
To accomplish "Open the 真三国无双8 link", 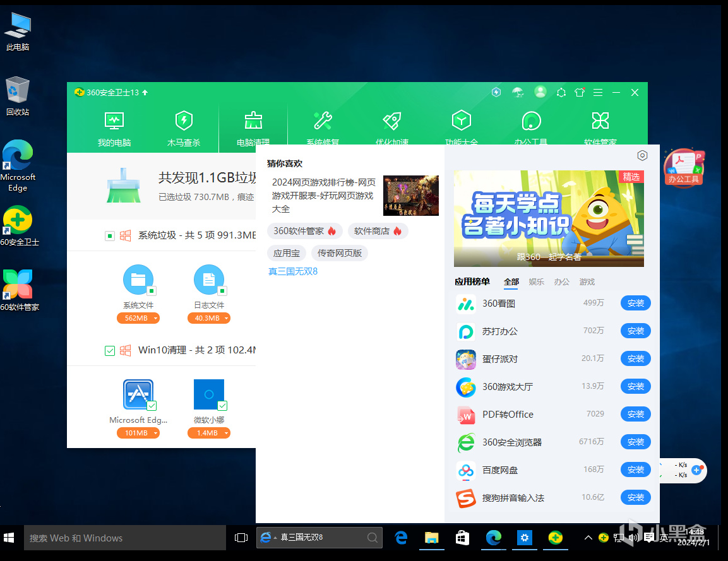I will (293, 271).
